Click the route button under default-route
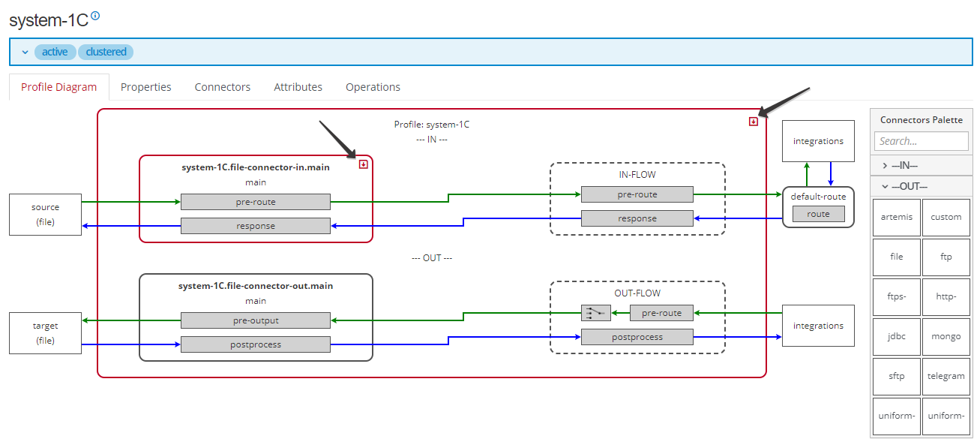The height and width of the screenshot is (442, 980). click(x=818, y=213)
